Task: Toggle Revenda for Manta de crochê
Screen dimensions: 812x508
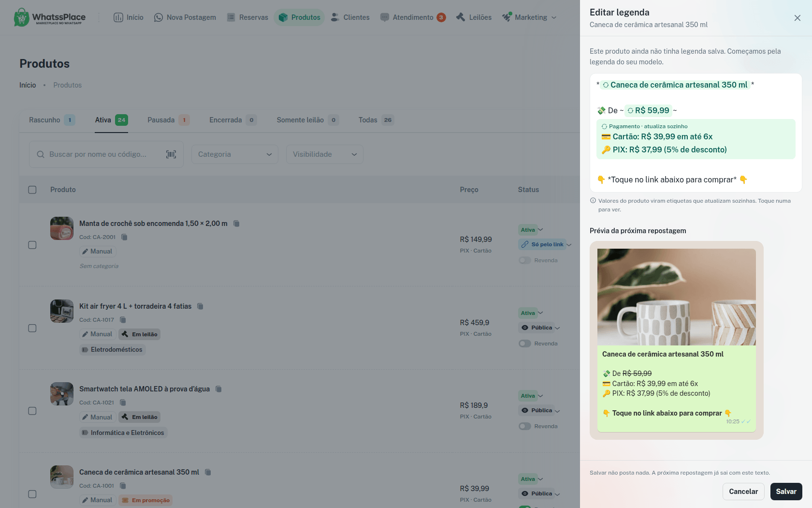Action: [x=525, y=260]
